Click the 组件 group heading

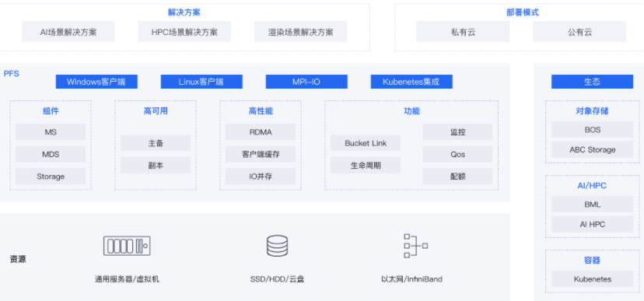[51, 111]
